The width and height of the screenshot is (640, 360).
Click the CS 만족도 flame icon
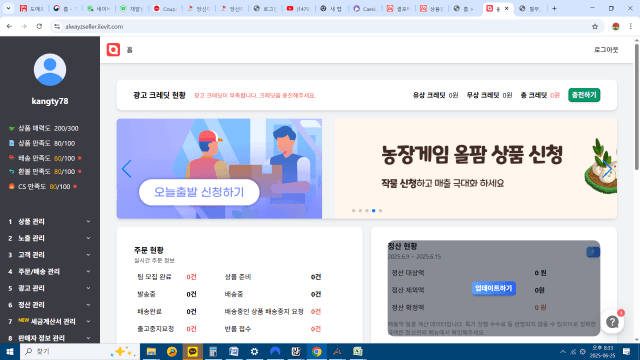coord(11,187)
